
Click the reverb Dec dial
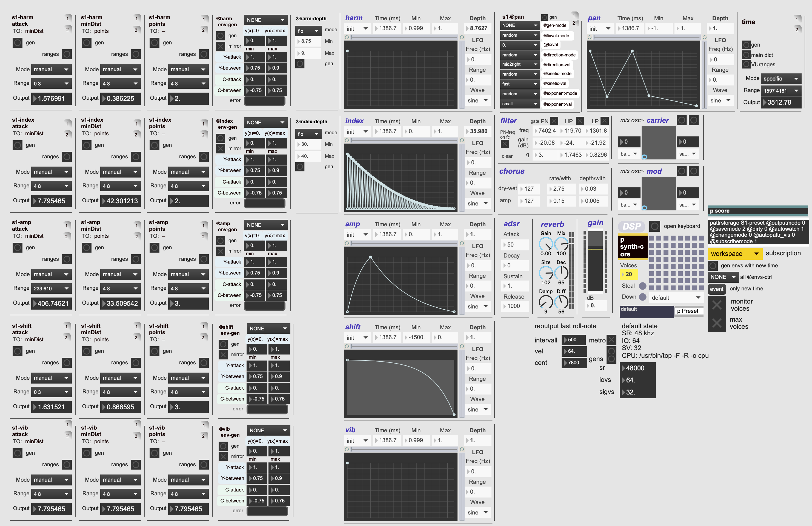[561, 273]
